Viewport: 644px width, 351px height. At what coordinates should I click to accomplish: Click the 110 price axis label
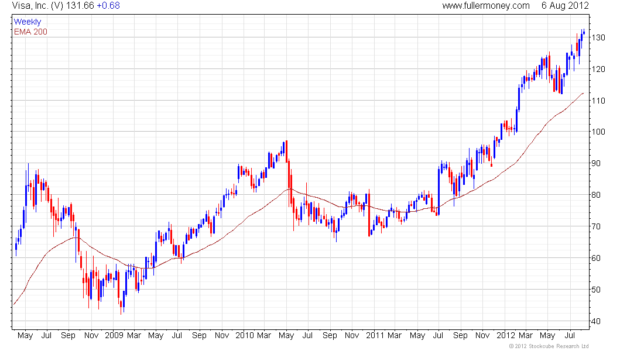[x=598, y=101]
